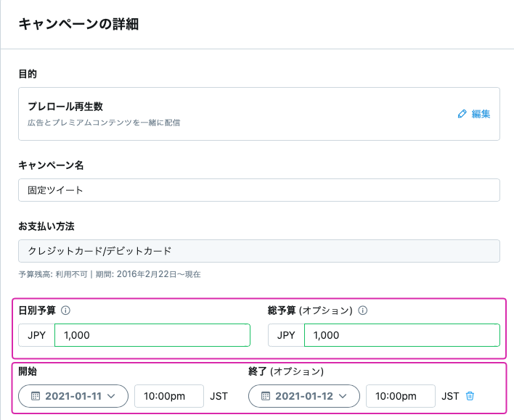Click the 編集 link for the objective
The width and height of the screenshot is (514, 420).
(481, 114)
